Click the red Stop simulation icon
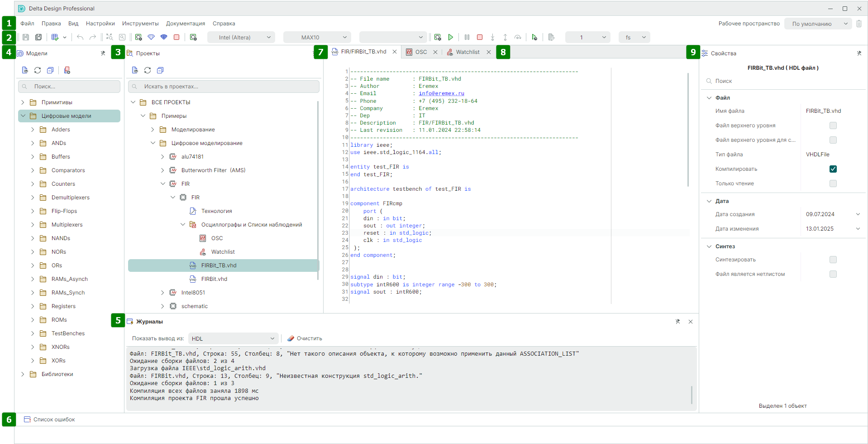Viewport: 868px width, 444px height. 480,37
